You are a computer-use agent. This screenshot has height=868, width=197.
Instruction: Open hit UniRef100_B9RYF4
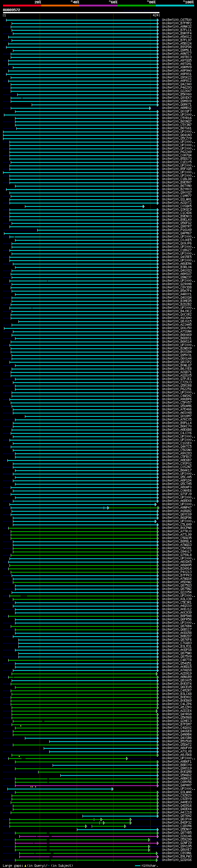pos(176,33)
